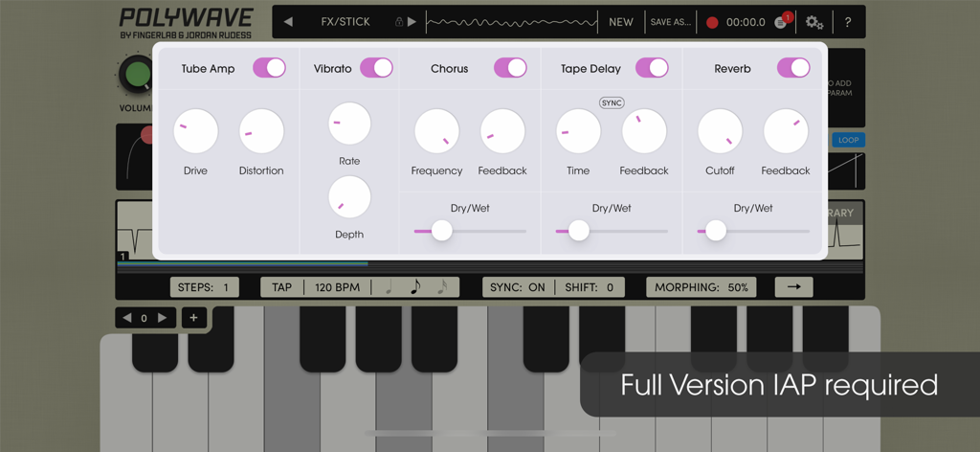
Task: Click SAVE AS... button
Action: tap(671, 22)
